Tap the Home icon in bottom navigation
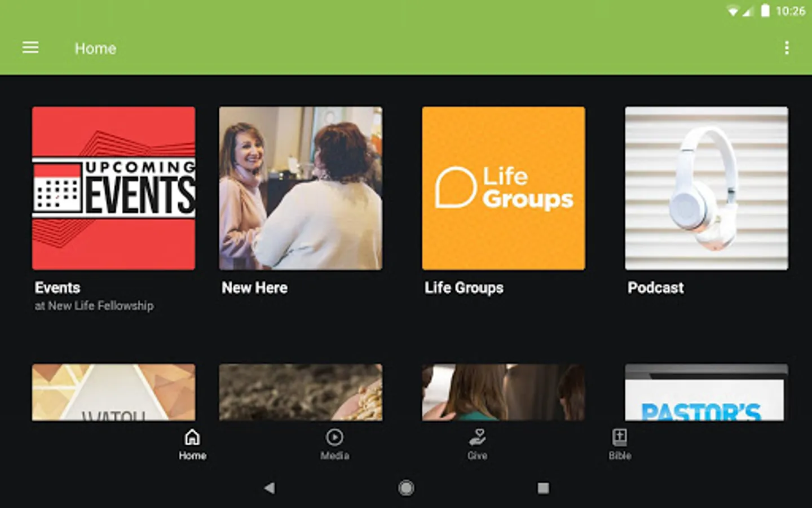This screenshot has height=508, width=812. [x=192, y=437]
